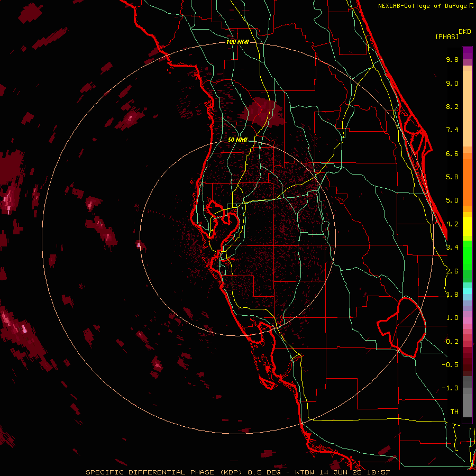This screenshot has height=476, width=476.
Task: Click the "14 JUN 25 10:57" timestamp
Action: point(355,472)
